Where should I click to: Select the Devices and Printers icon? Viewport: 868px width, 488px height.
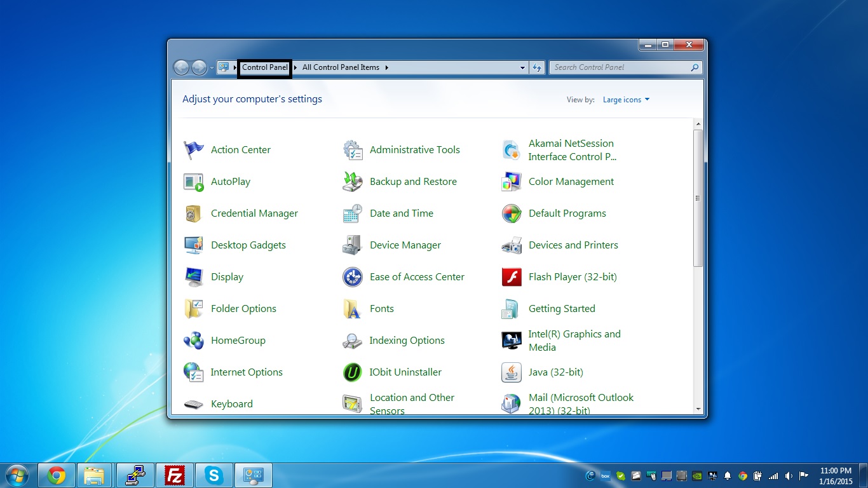coord(511,245)
